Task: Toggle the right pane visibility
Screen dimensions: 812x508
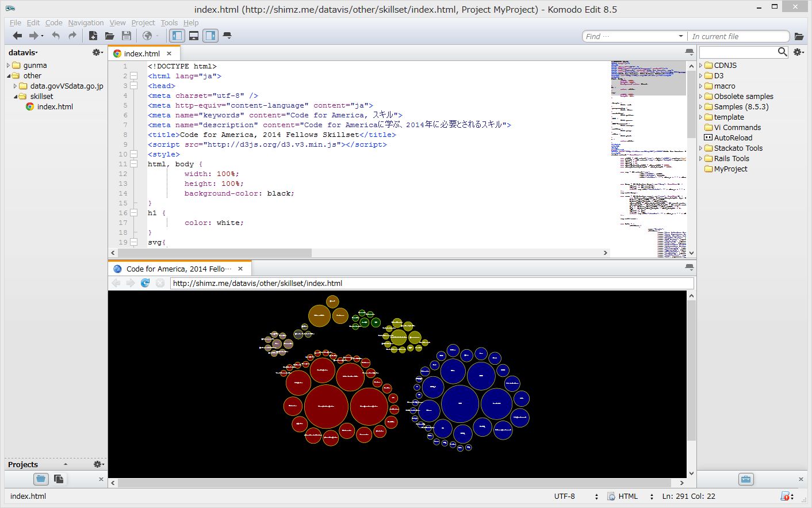Action: pos(211,36)
